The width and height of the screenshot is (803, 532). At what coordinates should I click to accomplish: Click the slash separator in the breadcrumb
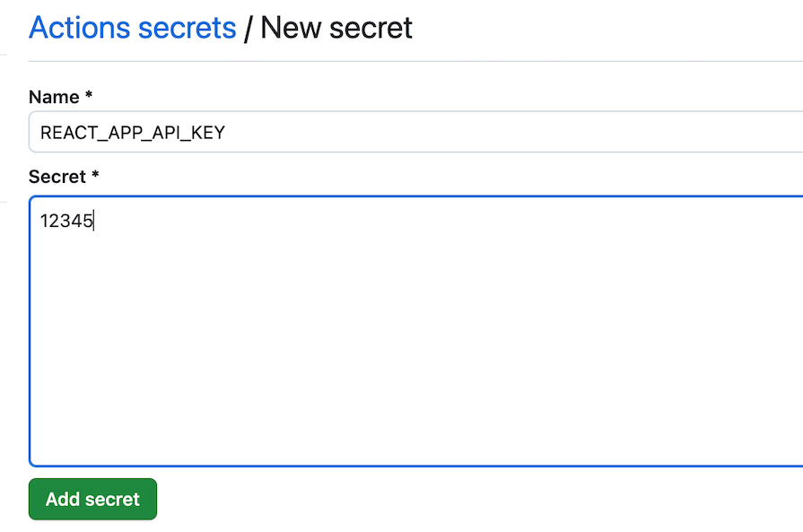point(249,27)
